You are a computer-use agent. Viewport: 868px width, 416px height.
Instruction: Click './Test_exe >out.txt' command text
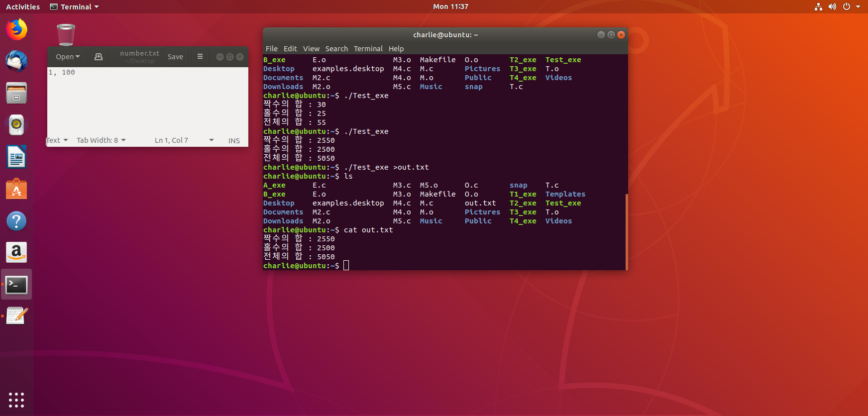tap(386, 167)
